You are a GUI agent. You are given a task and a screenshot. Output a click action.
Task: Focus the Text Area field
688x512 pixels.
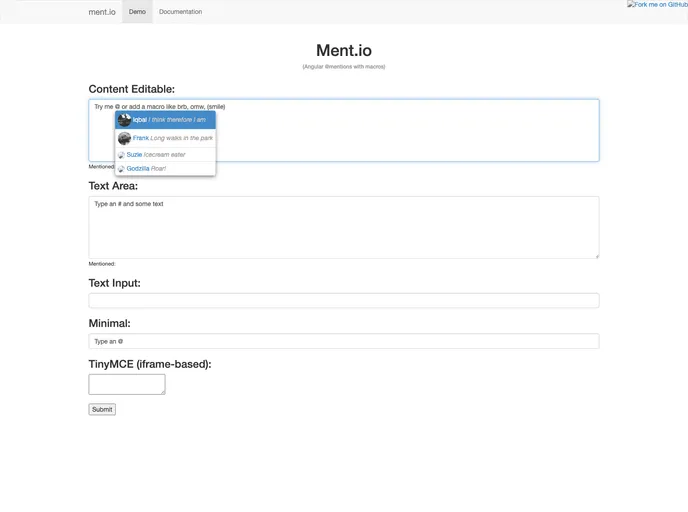pos(344,227)
